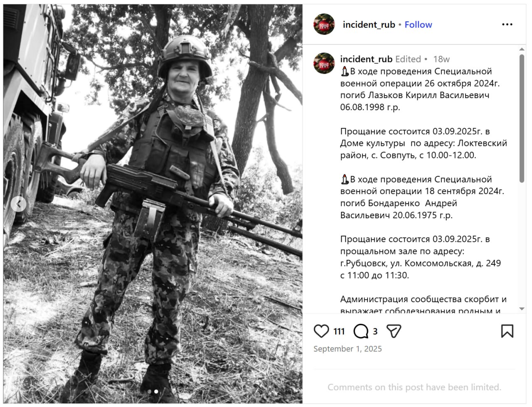Image resolution: width=532 pixels, height=407 pixels.
Task: Go to the previous photo in the carousel
Action: tap(18, 204)
